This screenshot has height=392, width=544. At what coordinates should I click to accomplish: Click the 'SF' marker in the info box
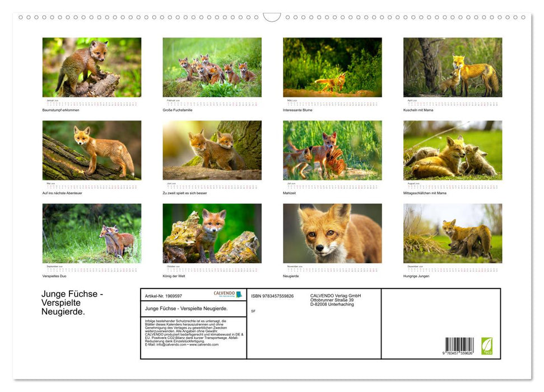(253, 310)
